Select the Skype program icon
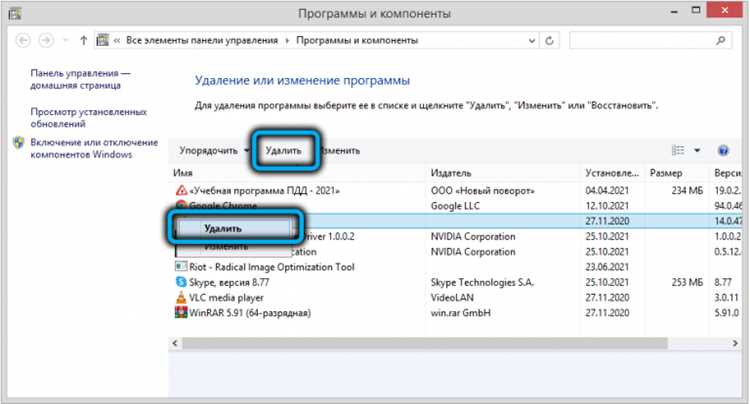This screenshot has height=404, width=750. tap(181, 282)
